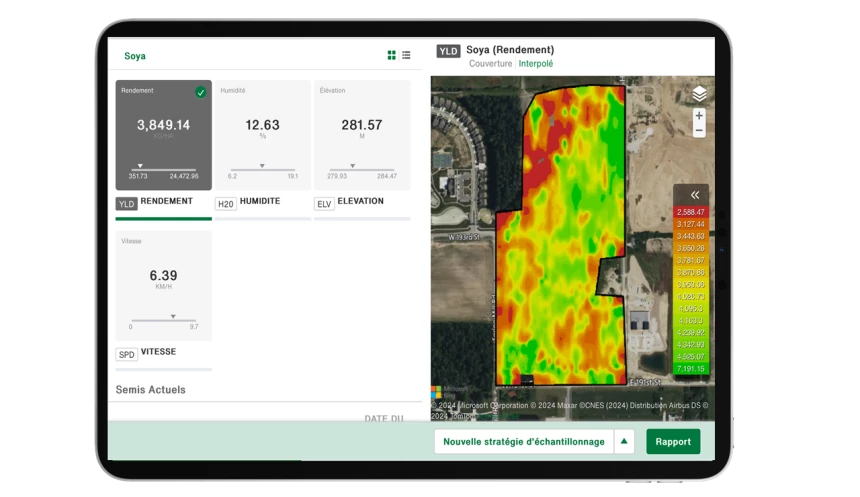Click the green Rapport button
The height and width of the screenshot is (497, 860).
[x=673, y=441]
